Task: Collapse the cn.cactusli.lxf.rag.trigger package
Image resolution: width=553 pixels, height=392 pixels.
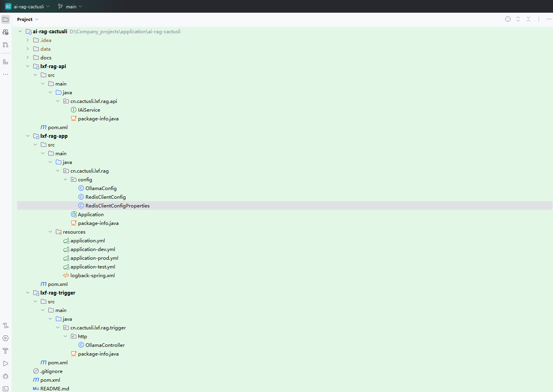Action: click(58, 327)
